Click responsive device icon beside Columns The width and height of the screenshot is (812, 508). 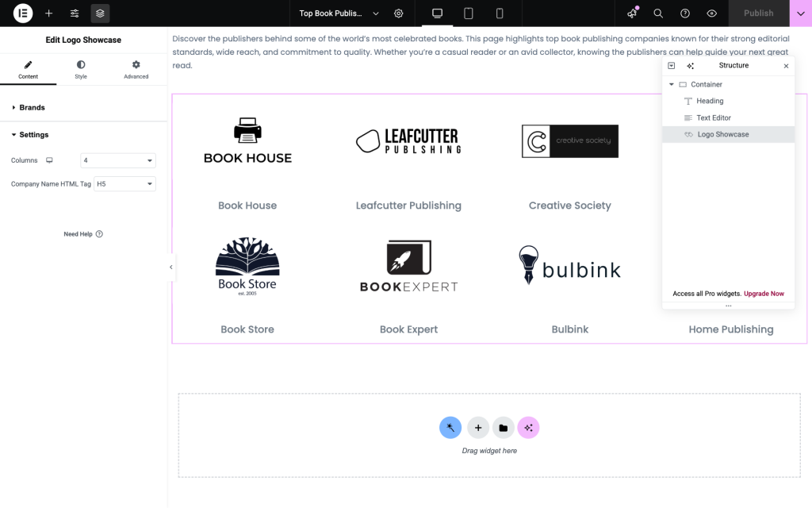49,160
